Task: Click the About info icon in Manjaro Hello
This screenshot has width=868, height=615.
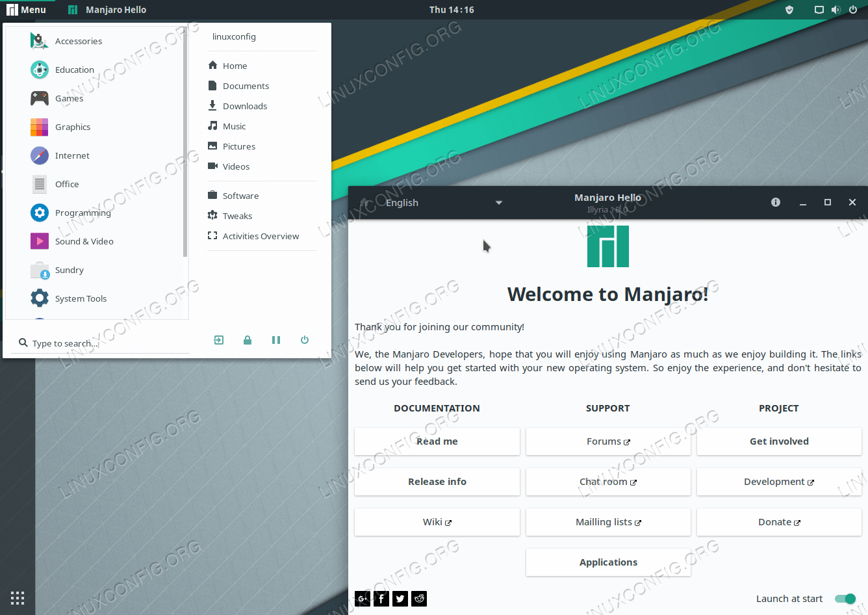Action: 776,202
